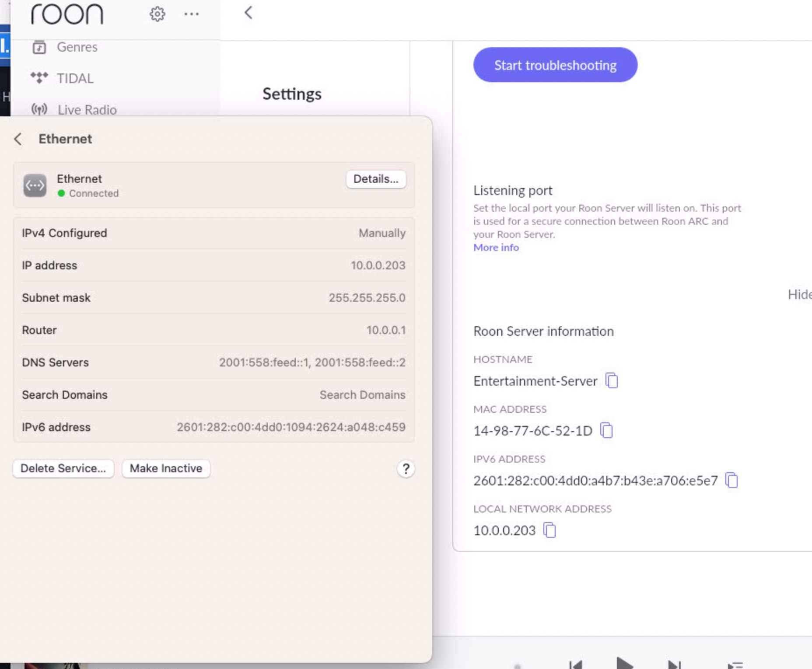
Task: Select the IP address value 10.0.0.203
Action: [x=378, y=265]
